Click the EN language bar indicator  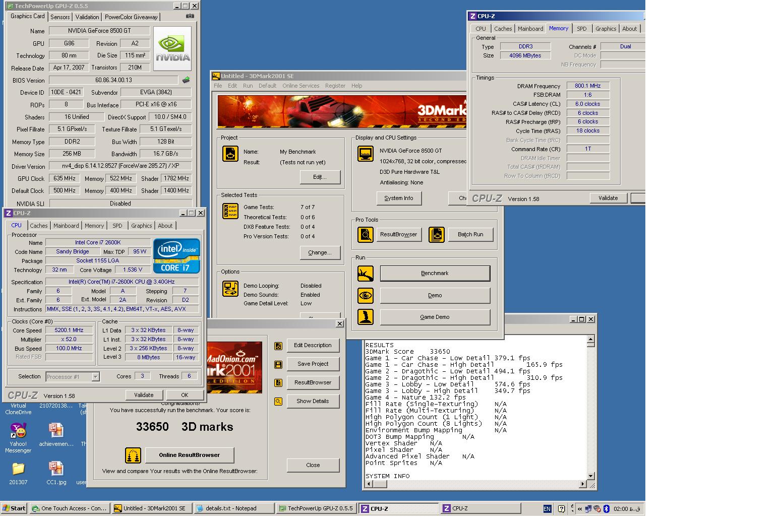click(547, 509)
